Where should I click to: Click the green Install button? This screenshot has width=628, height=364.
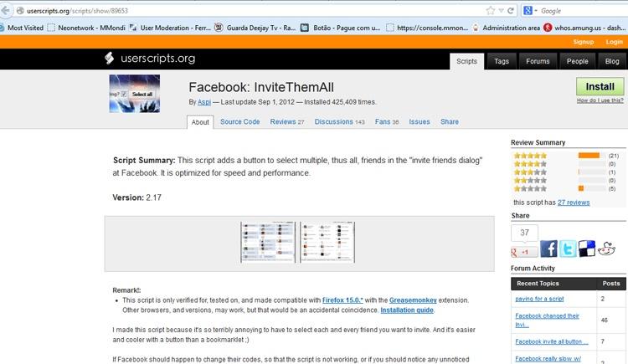coord(600,86)
